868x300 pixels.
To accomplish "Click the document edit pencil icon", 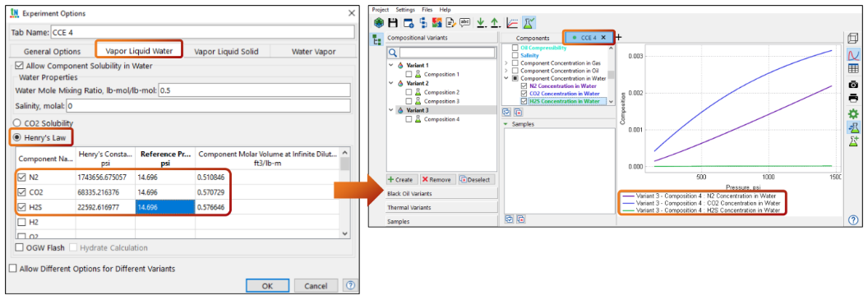I will click(450, 23).
